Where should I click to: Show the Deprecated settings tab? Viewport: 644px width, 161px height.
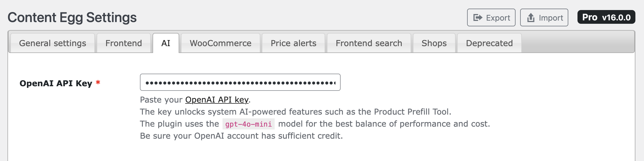[x=489, y=43]
